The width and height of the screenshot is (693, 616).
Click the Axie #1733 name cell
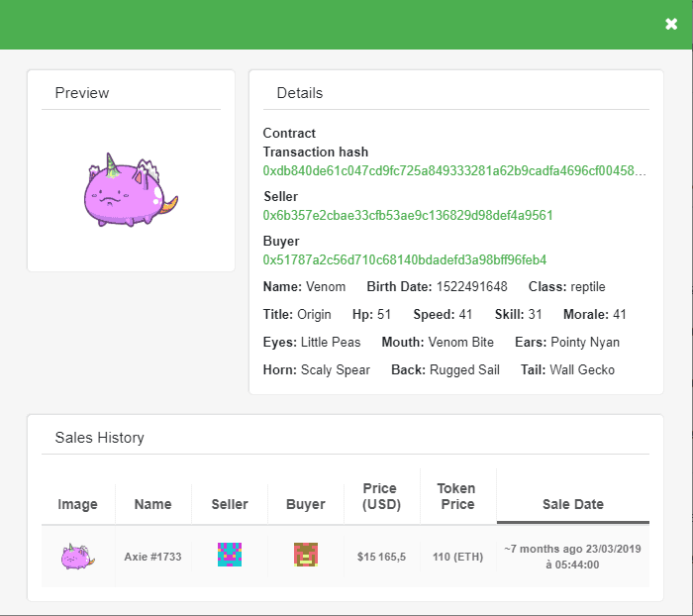pos(152,557)
